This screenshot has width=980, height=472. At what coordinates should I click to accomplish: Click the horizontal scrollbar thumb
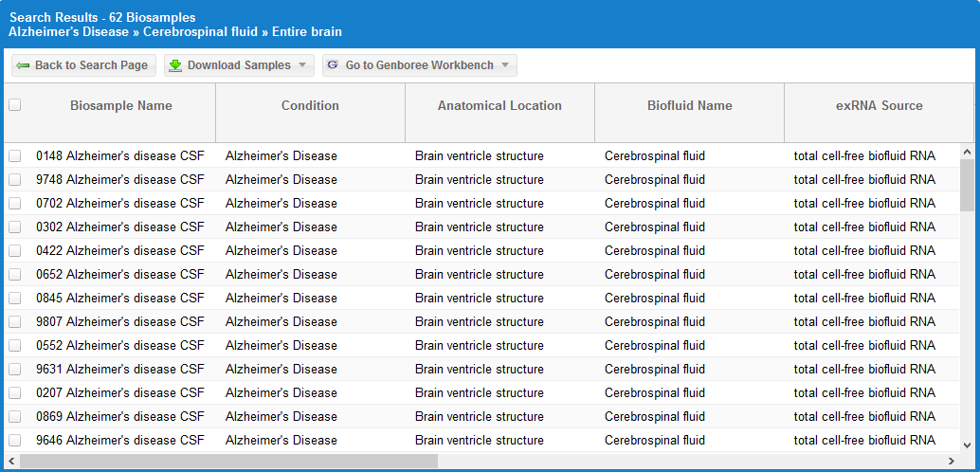tap(227, 461)
